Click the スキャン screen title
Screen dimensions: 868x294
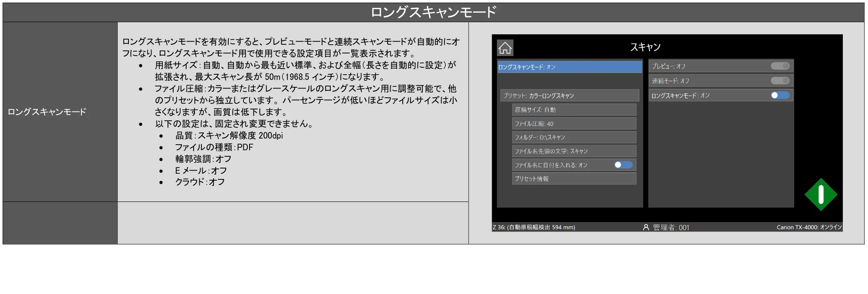645,47
